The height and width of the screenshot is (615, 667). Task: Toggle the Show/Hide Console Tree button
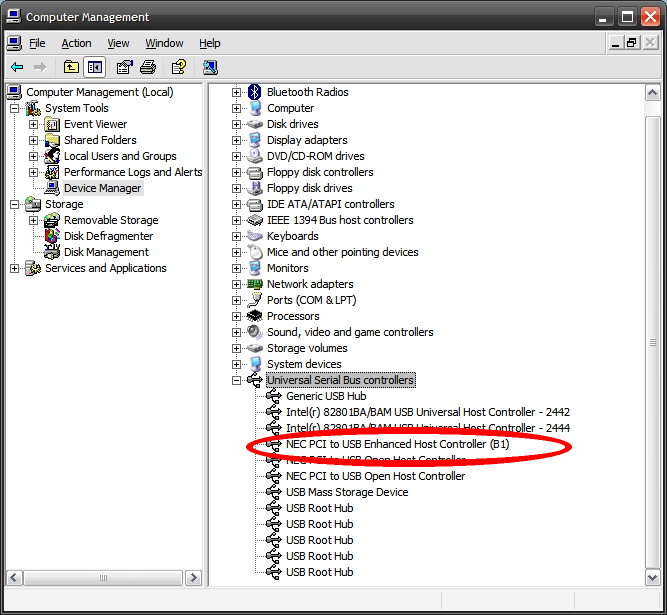[x=94, y=67]
